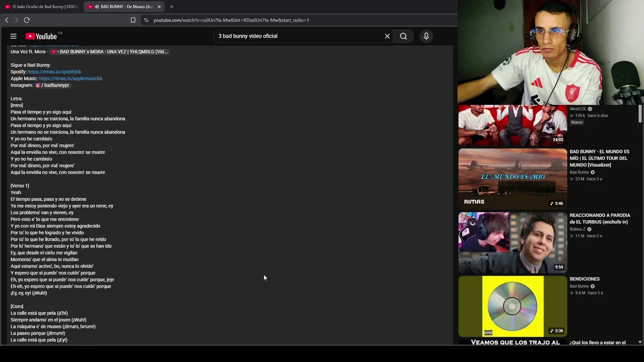
Task: Click the "[Coro]" section marker
Action: point(17,307)
